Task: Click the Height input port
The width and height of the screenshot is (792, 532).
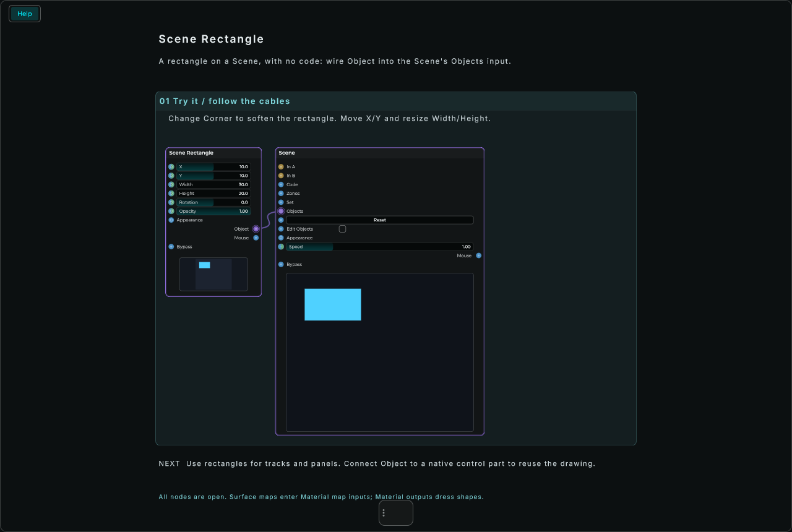Action: [171, 194]
